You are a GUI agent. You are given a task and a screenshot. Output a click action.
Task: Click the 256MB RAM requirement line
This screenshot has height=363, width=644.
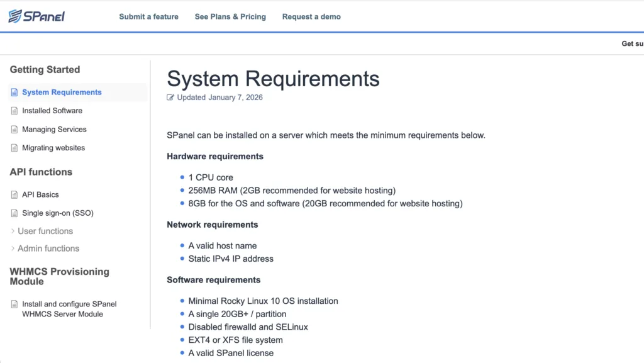click(292, 191)
